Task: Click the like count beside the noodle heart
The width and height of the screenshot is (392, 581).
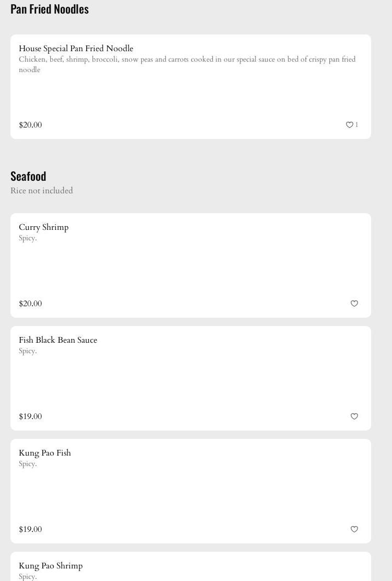Action: tap(357, 125)
